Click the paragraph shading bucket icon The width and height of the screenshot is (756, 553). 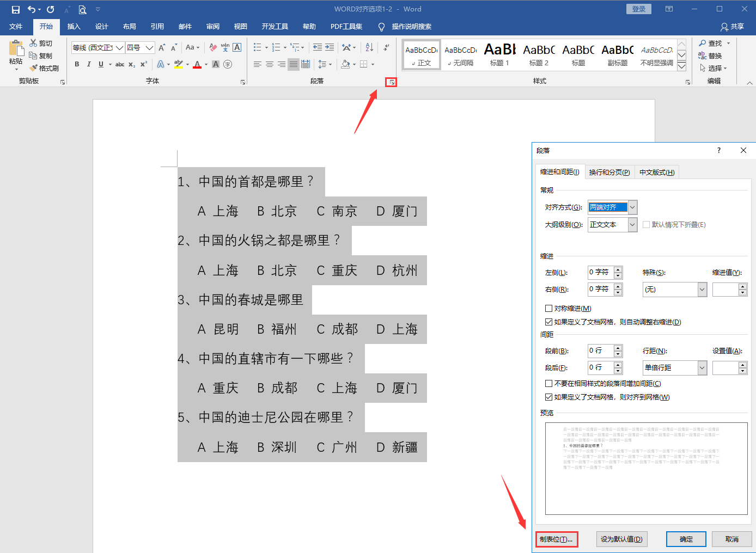coord(345,64)
